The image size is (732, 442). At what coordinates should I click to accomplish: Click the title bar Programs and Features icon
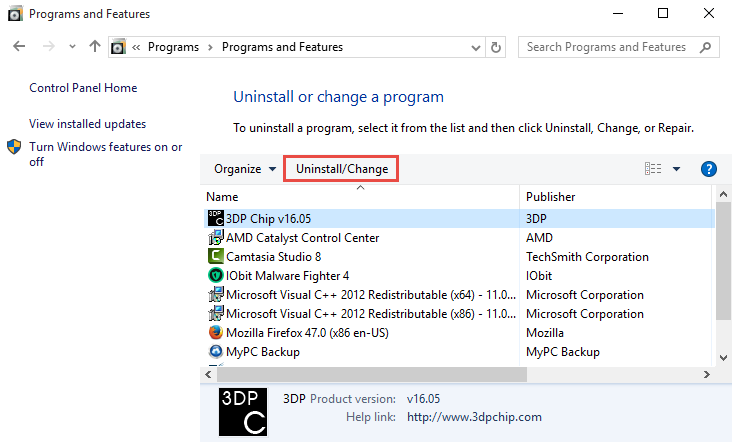click(15, 14)
